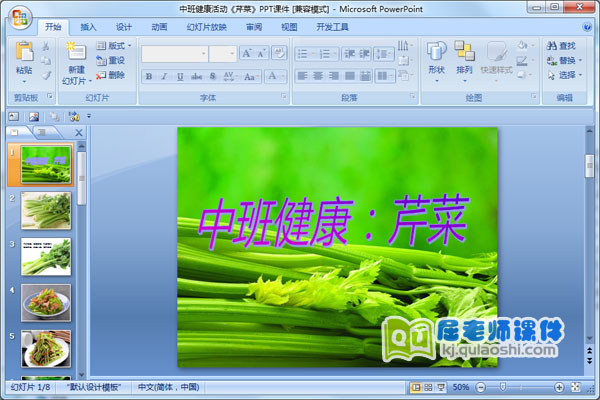Image resolution: width=600 pixels, height=400 pixels.
Task: Click the Cut scissors icon
Action: click(x=46, y=46)
